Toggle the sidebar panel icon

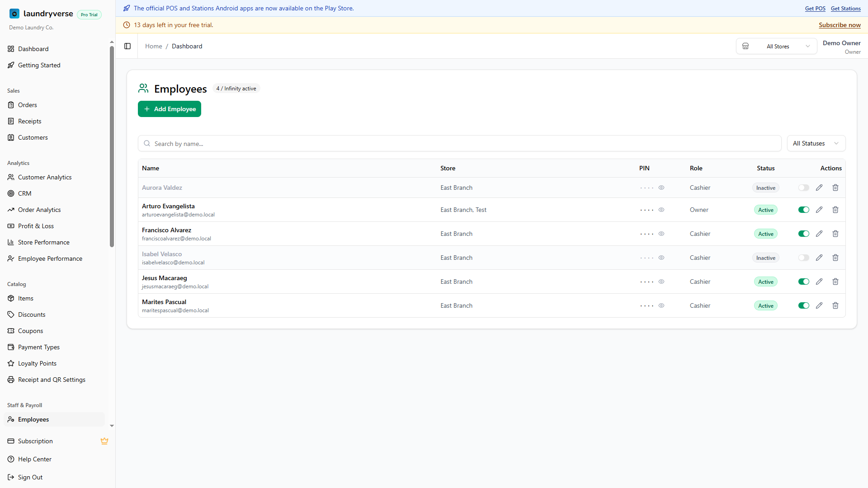point(127,46)
